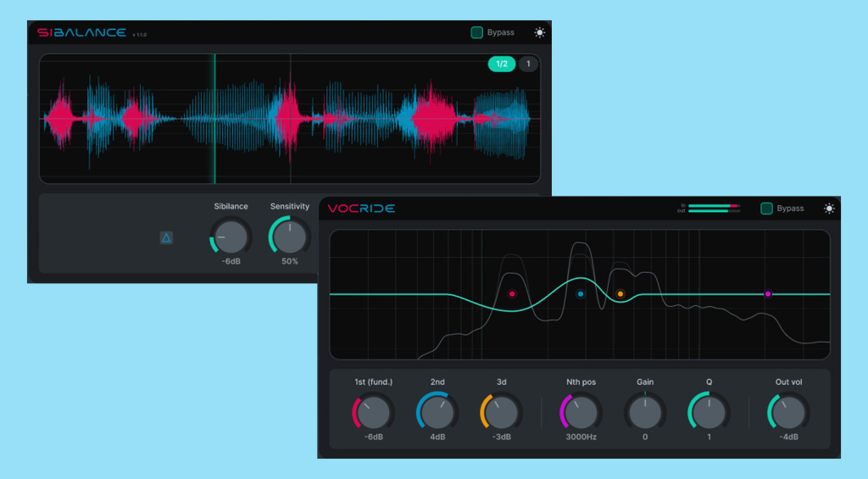Click the Sensitivity knob
The width and height of the screenshot is (868, 479).
pyautogui.click(x=290, y=236)
